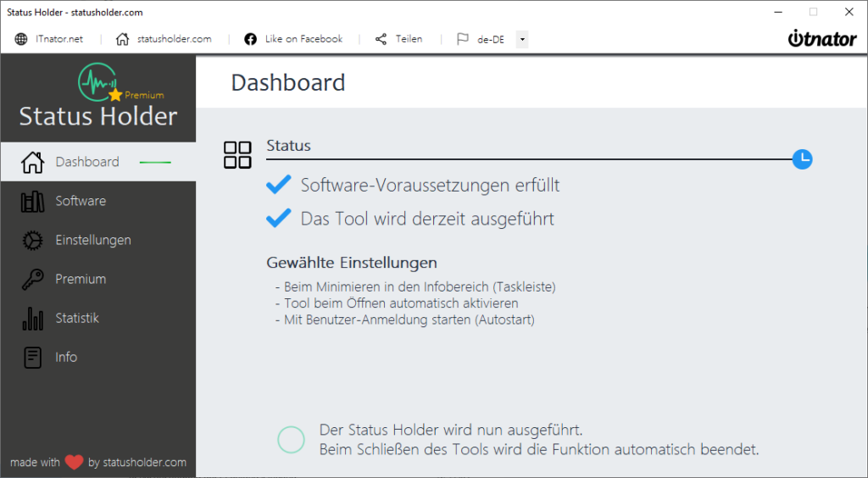Click the checkmark beside Das Tool wird derzeit ausgeführt
Viewport: 868px width, 478px height.
click(x=278, y=218)
